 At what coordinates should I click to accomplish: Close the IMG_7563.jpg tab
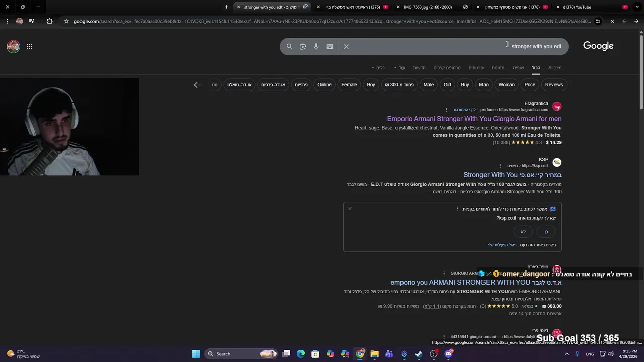pyautogui.click(x=398, y=7)
